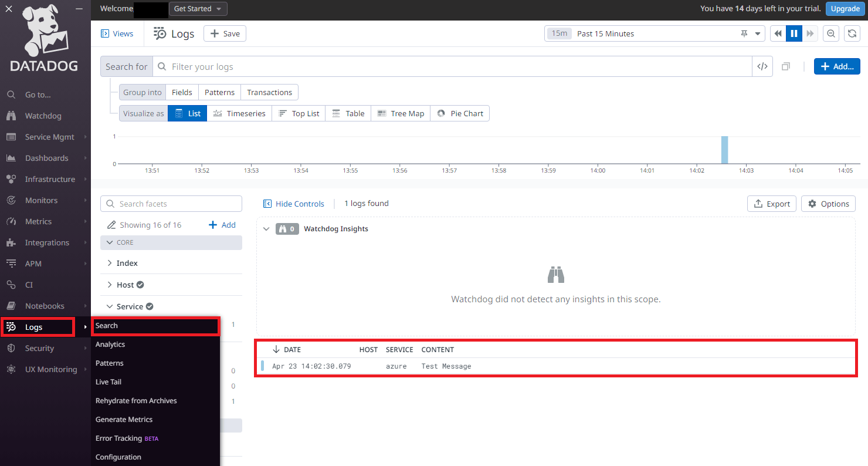
Task: Open Go to... search in sidebar
Action: click(x=38, y=94)
